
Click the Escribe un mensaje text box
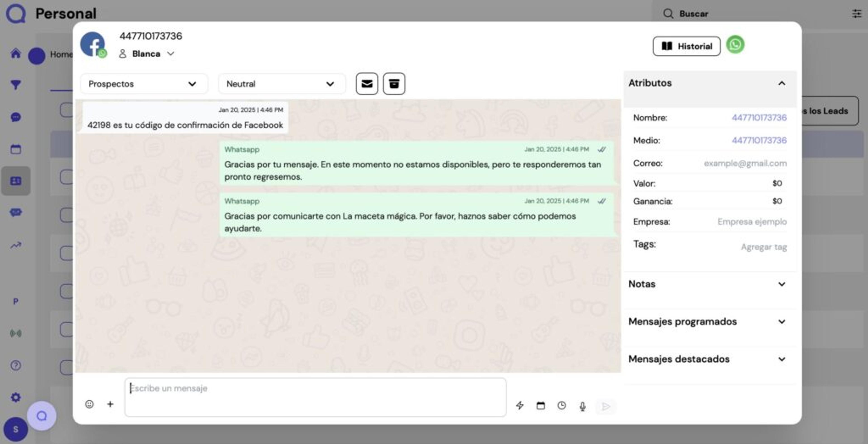coord(315,397)
